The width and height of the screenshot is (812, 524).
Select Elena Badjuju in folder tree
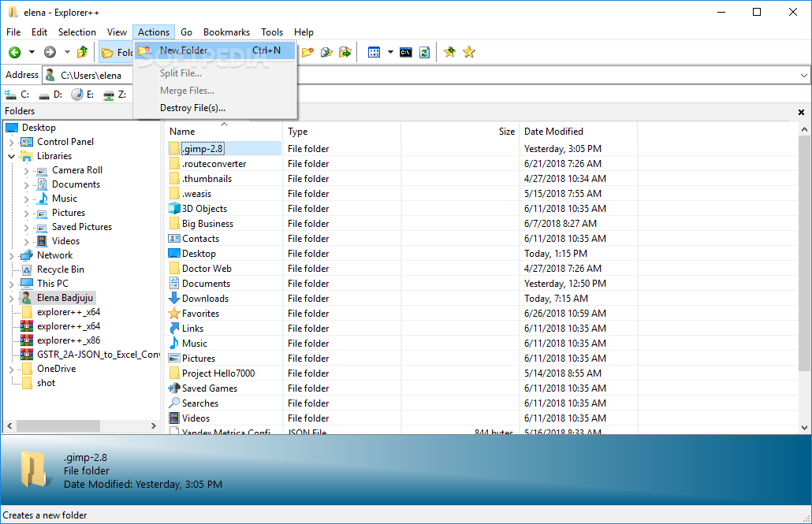pos(65,298)
